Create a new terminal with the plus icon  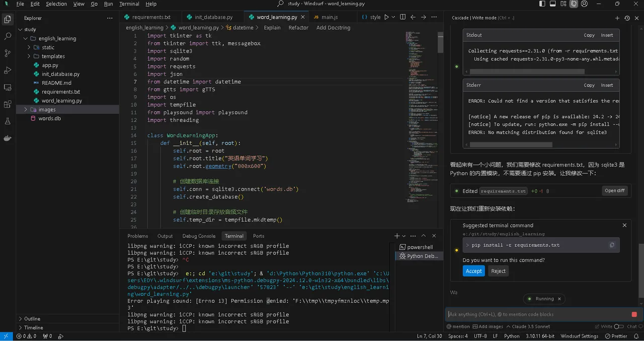[397, 236]
